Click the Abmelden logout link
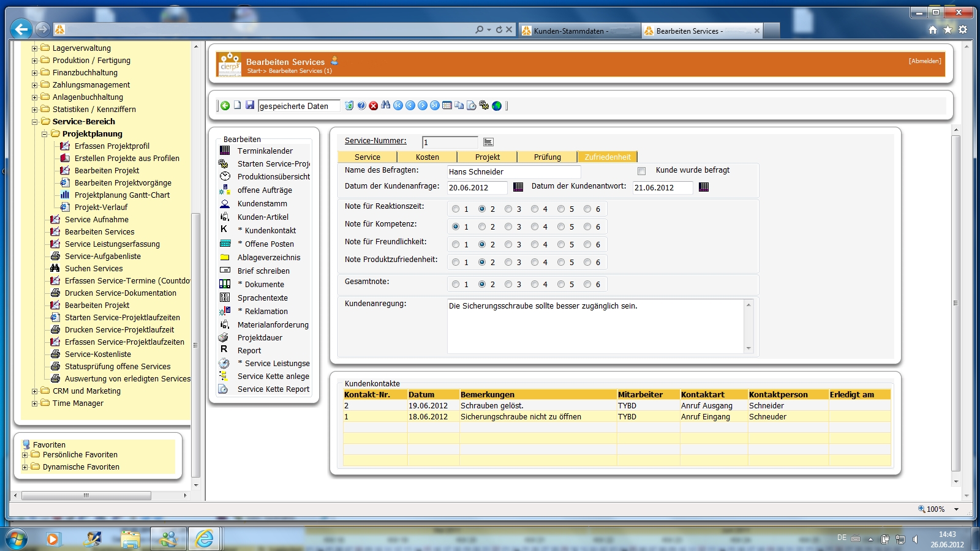The height and width of the screenshot is (551, 980). [x=924, y=61]
